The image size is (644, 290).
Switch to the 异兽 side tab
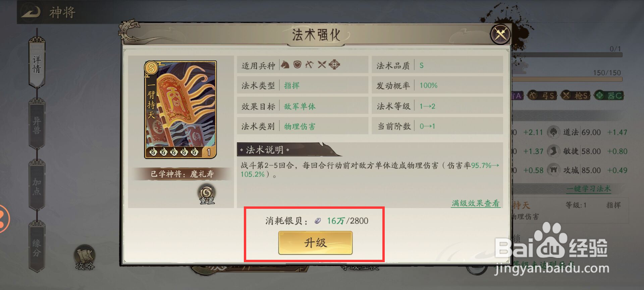(x=37, y=125)
